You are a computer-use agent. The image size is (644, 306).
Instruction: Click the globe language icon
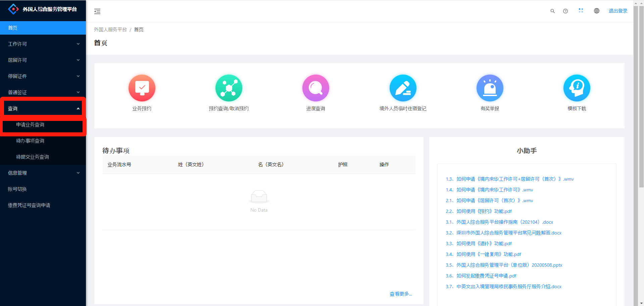596,11
